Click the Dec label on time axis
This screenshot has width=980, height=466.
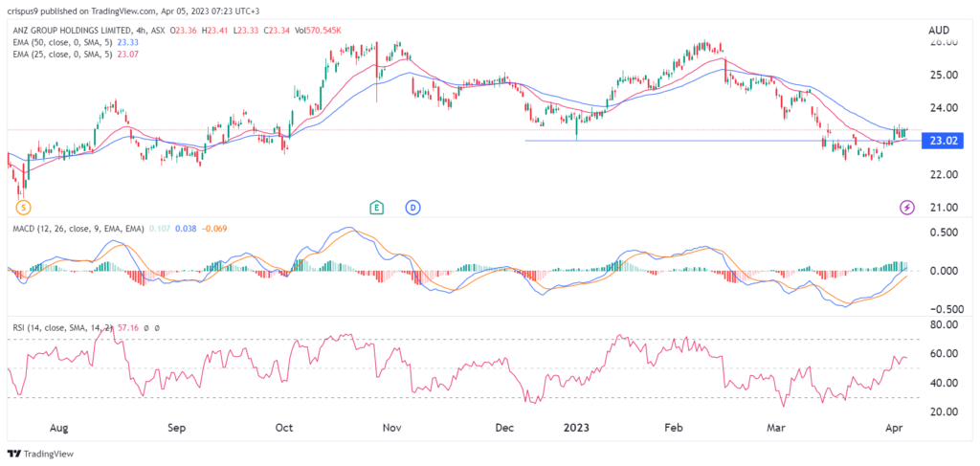(503, 429)
